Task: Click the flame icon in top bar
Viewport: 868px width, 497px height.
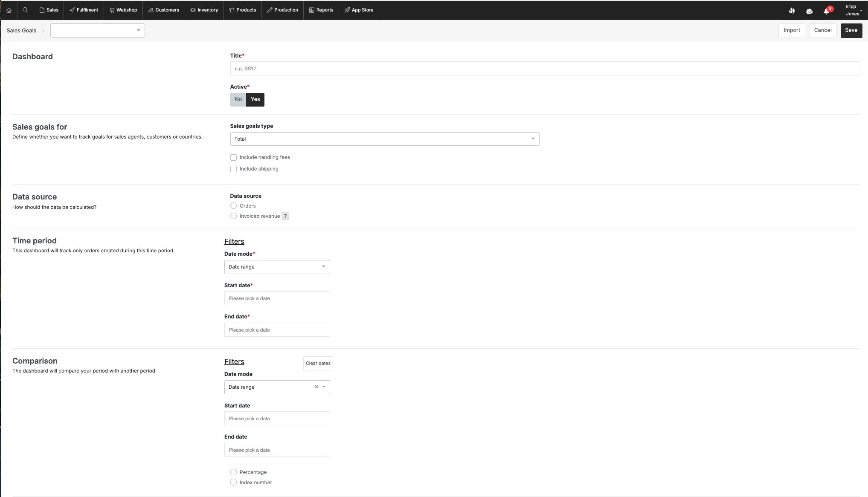Action: coord(792,11)
